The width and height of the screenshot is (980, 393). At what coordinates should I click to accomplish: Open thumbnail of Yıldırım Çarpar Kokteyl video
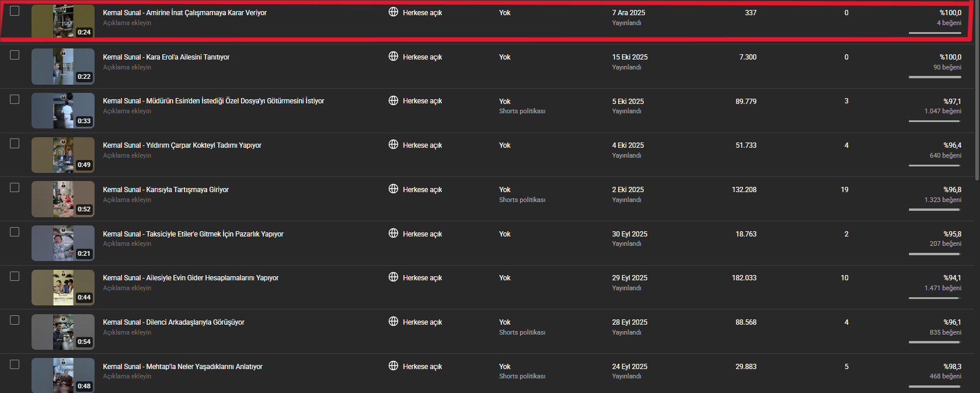coord(63,155)
